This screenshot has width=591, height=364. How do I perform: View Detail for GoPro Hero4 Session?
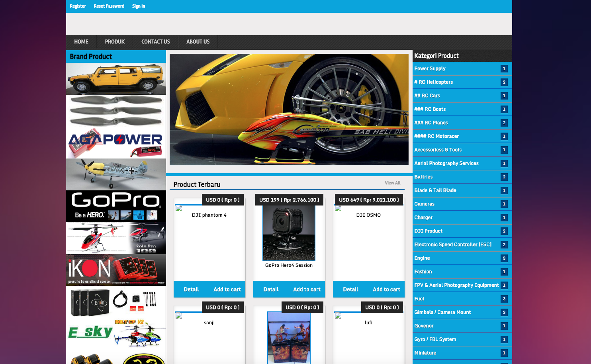coord(271,290)
